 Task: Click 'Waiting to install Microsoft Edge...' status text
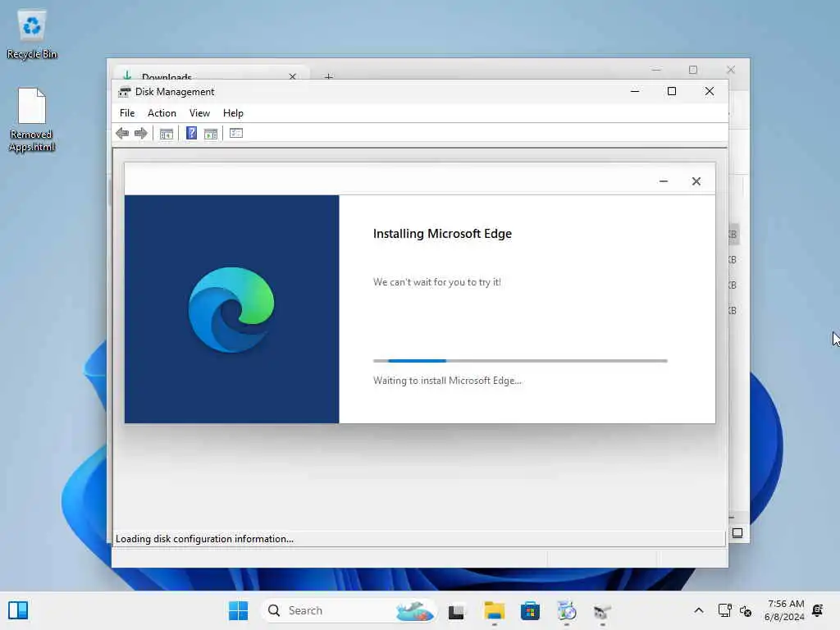[447, 381]
